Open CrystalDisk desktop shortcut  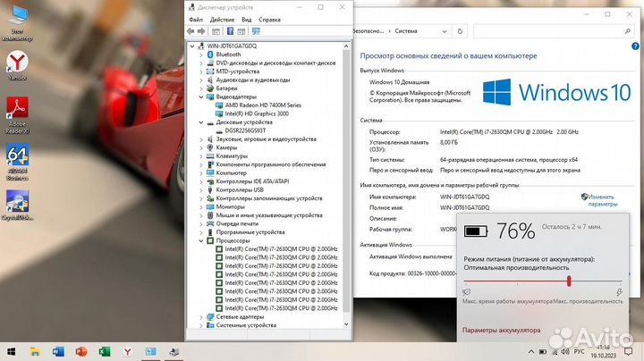(17, 206)
